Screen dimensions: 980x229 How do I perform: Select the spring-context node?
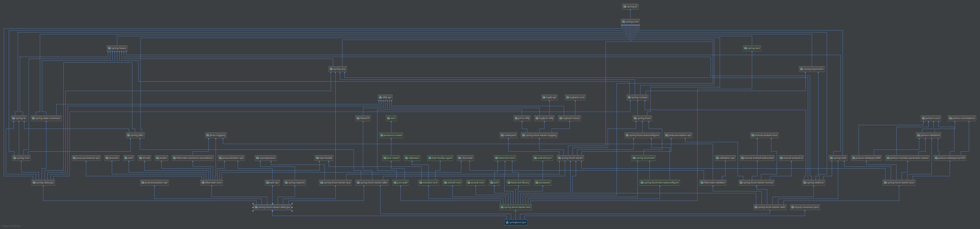click(637, 97)
